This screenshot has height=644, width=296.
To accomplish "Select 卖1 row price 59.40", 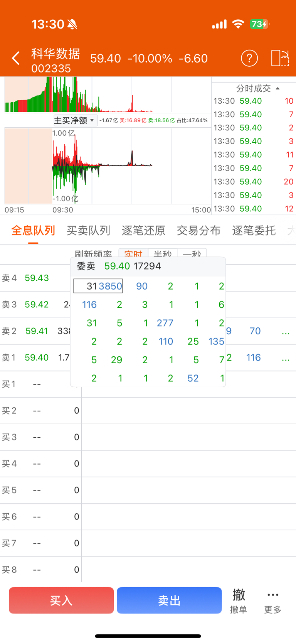I will tap(37, 357).
